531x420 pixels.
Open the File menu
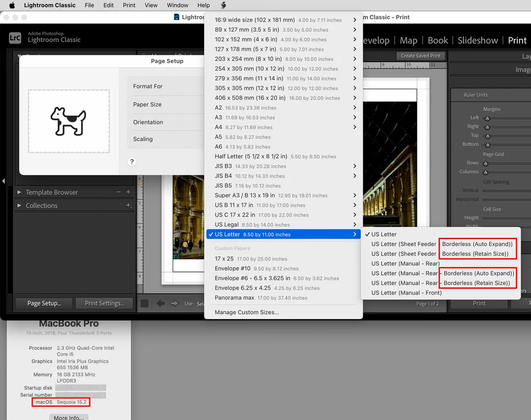click(x=89, y=5)
